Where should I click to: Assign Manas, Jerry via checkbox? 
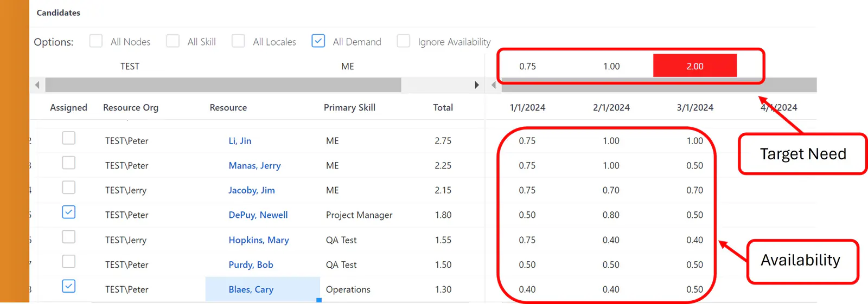(68, 163)
